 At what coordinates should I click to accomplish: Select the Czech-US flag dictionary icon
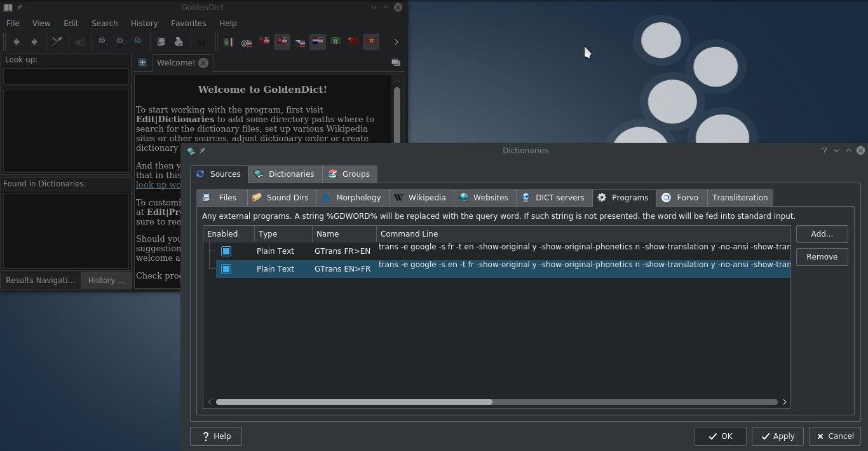(299, 42)
